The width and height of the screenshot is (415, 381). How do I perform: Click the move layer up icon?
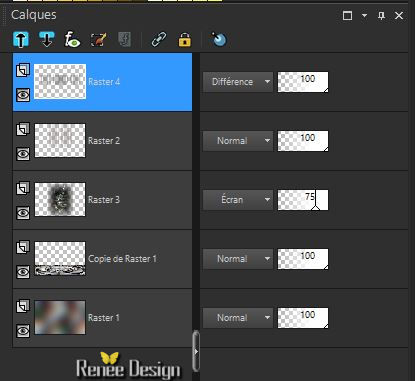(21, 39)
